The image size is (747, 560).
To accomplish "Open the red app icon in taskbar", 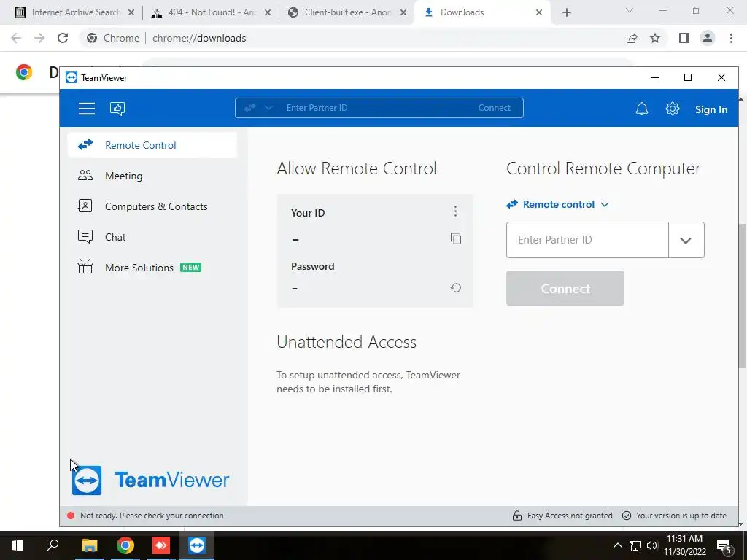I will [x=161, y=545].
